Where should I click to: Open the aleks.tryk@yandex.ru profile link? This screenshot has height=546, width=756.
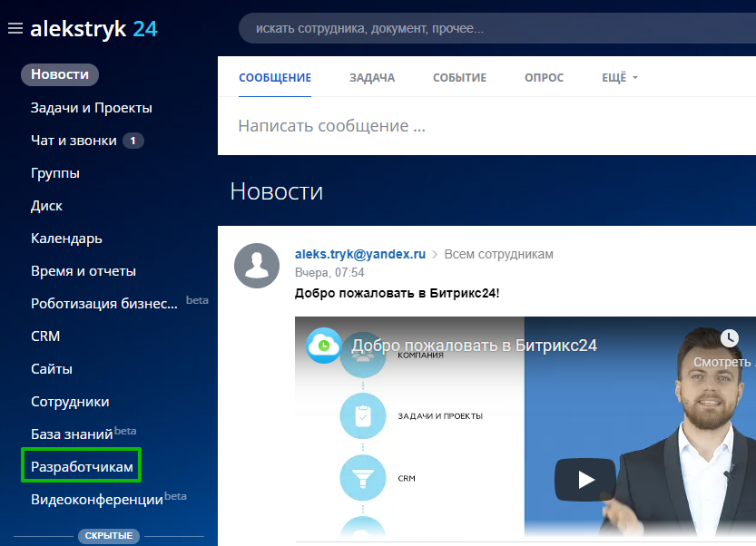360,254
